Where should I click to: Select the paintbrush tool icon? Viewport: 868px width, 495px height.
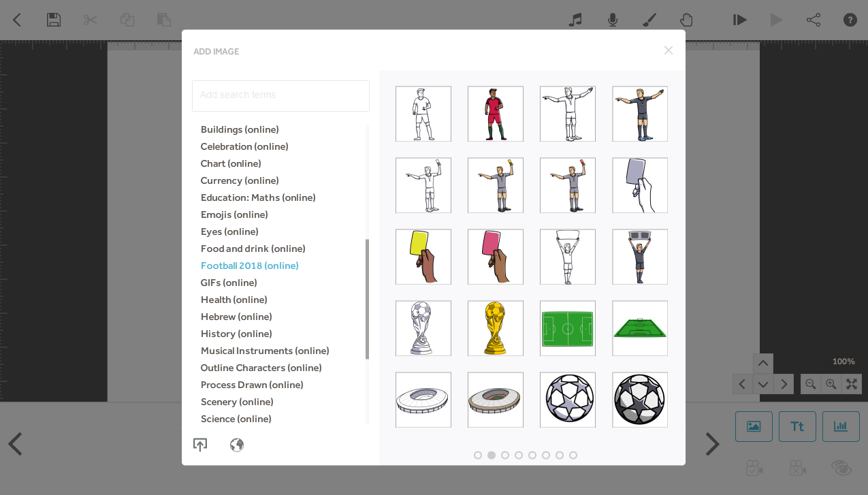click(649, 20)
